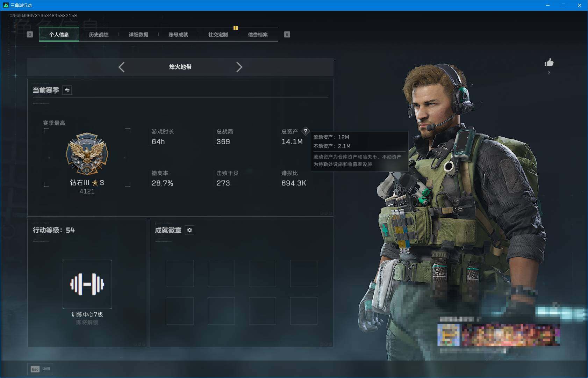Open the 详细数据 tab
588x378 pixels.
click(x=138, y=34)
